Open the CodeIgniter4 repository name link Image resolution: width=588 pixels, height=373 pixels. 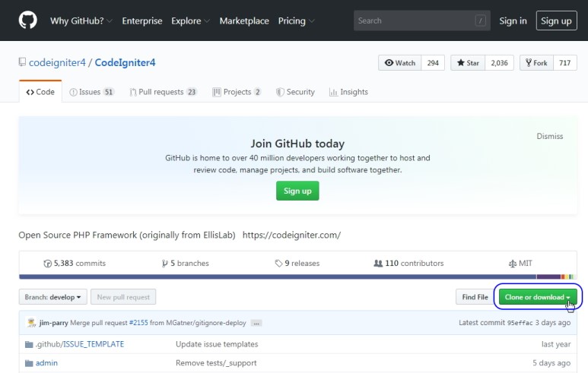125,62
